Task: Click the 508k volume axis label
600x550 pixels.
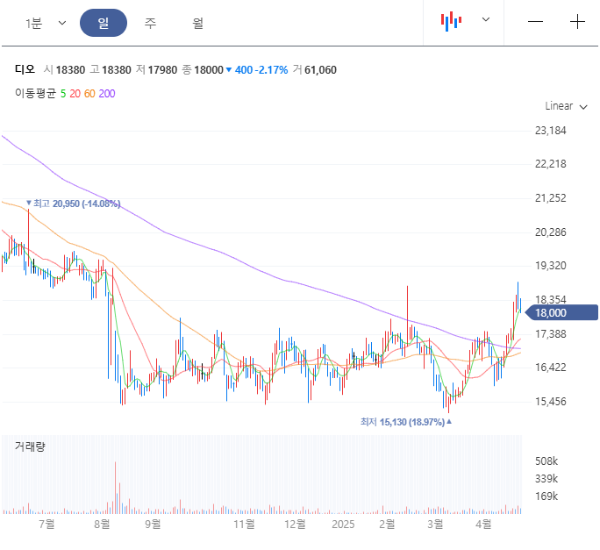Action: [x=546, y=461]
